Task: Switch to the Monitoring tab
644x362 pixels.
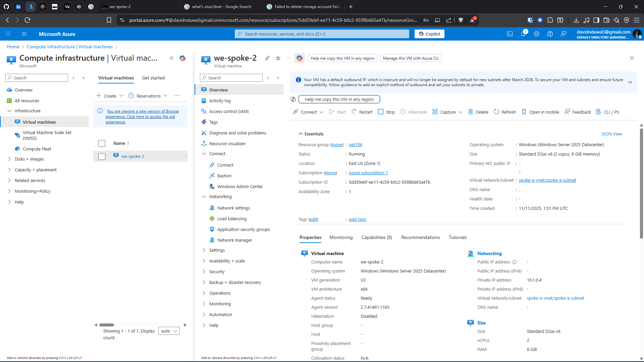Action: (341, 237)
